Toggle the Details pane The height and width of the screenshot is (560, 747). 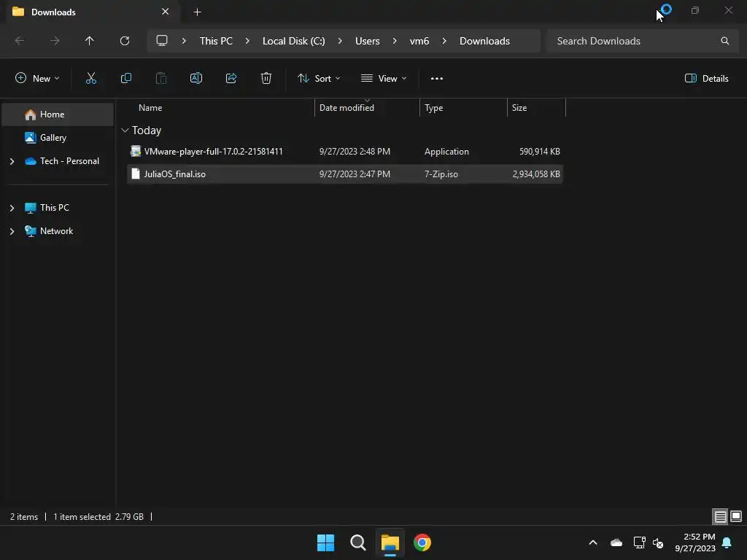pos(706,79)
